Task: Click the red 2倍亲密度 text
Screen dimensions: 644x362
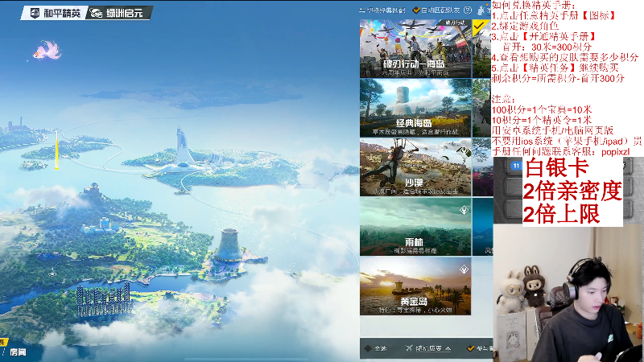Action: click(x=572, y=191)
